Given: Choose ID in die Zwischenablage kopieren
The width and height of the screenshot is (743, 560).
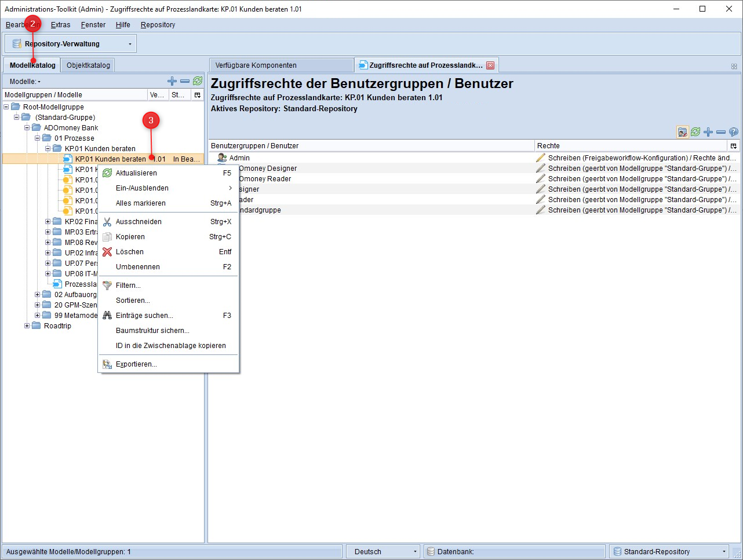Looking at the screenshot, I should tap(169, 346).
